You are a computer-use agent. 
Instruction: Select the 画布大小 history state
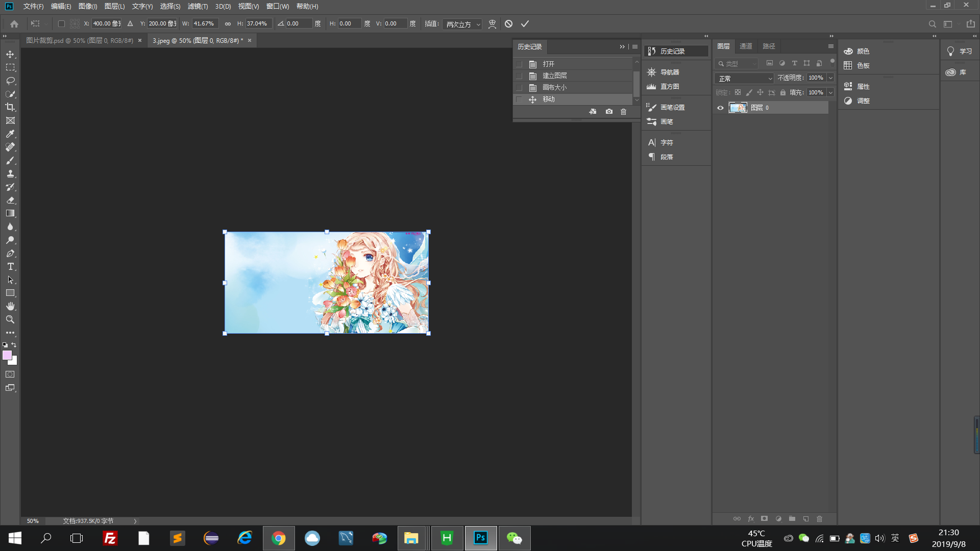point(554,88)
